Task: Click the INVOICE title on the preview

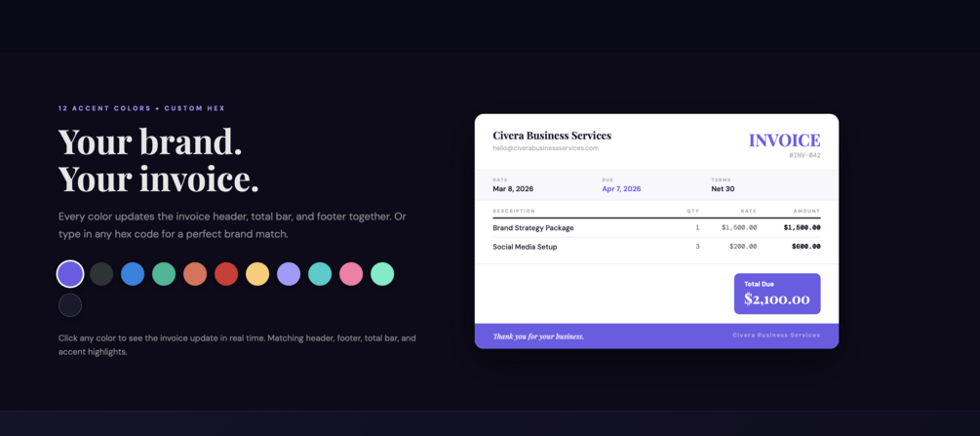Action: coord(784,140)
